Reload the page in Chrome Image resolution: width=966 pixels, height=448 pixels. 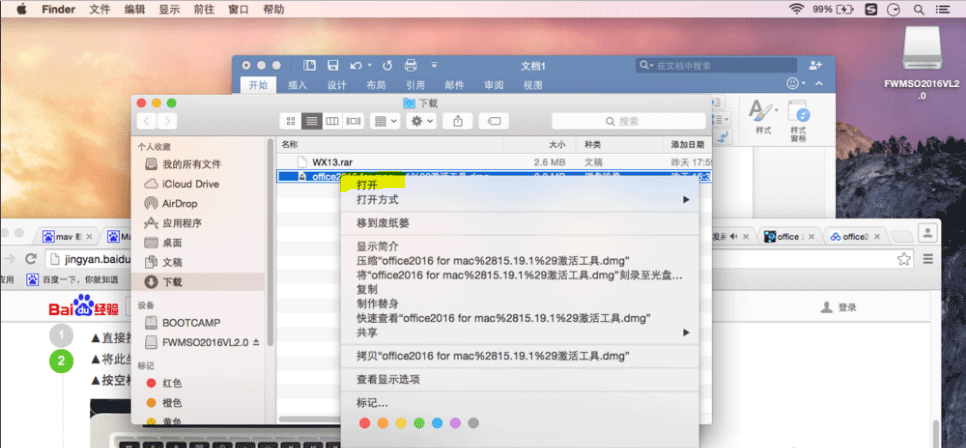pyautogui.click(x=31, y=258)
